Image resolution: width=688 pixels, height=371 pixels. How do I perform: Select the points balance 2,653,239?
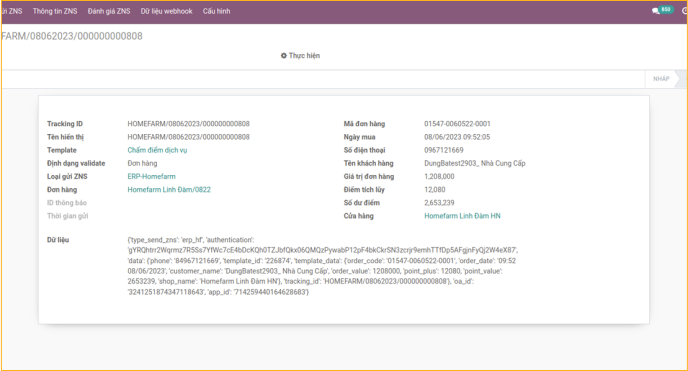point(439,203)
